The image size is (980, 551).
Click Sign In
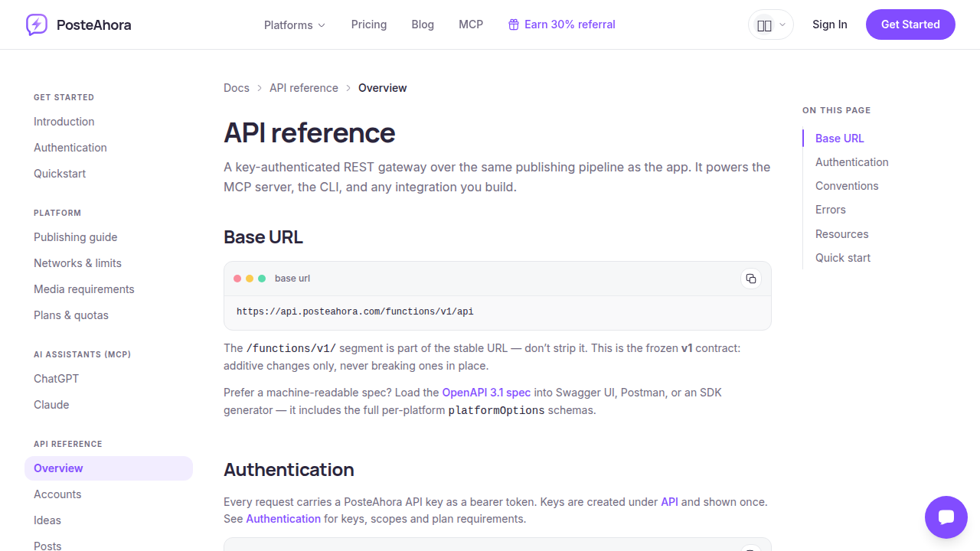[830, 24]
